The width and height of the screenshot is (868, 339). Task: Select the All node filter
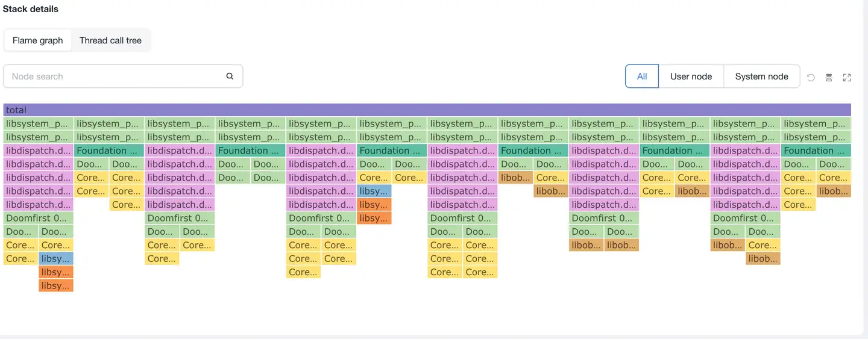pos(642,76)
